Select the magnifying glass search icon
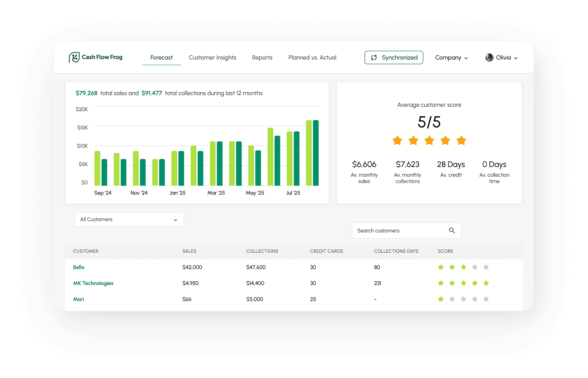The width and height of the screenshot is (588, 378). click(x=452, y=231)
